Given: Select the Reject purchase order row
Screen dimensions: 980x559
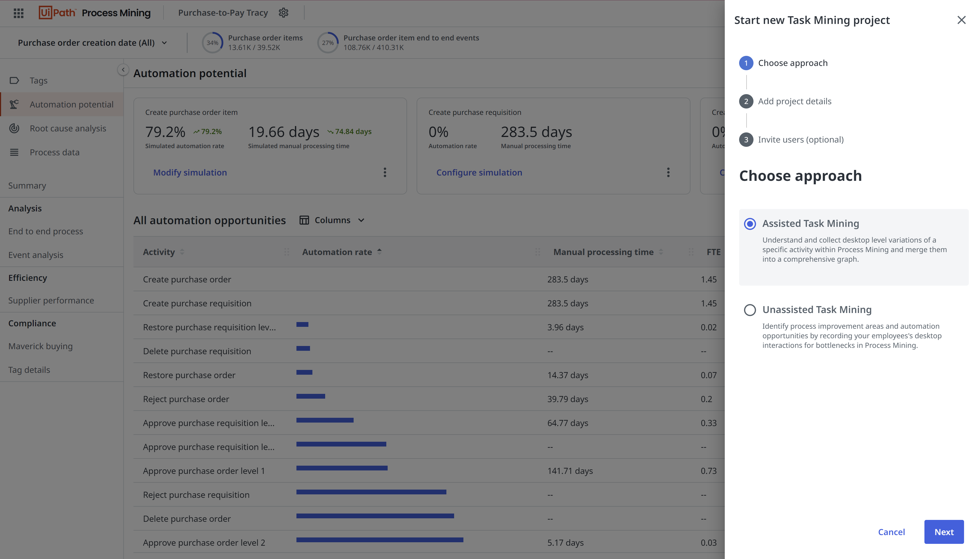Looking at the screenshot, I should [x=429, y=399].
